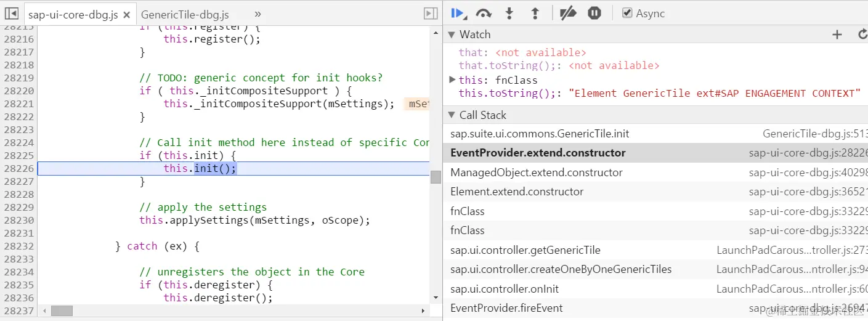
Task: Click the '} catch (ex) {' code line
Action: click(x=158, y=246)
